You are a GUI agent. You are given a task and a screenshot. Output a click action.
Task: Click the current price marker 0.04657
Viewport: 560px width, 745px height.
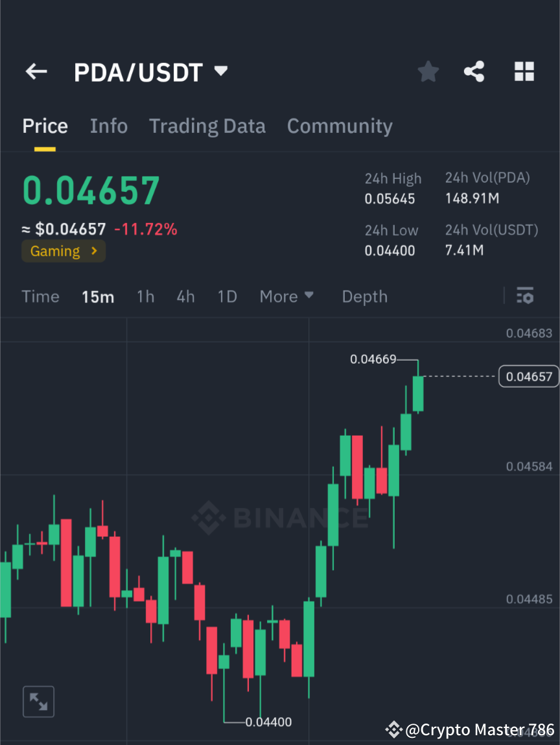pos(528,376)
